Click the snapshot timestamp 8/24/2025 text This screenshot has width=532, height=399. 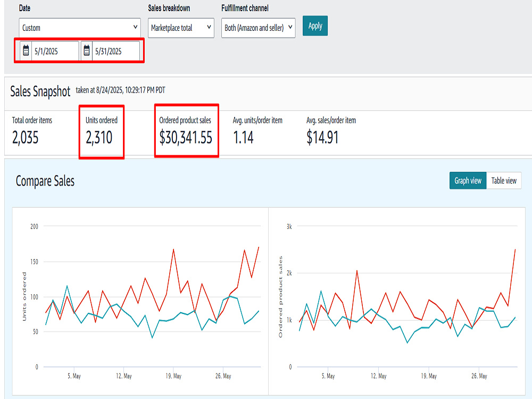[x=120, y=90]
